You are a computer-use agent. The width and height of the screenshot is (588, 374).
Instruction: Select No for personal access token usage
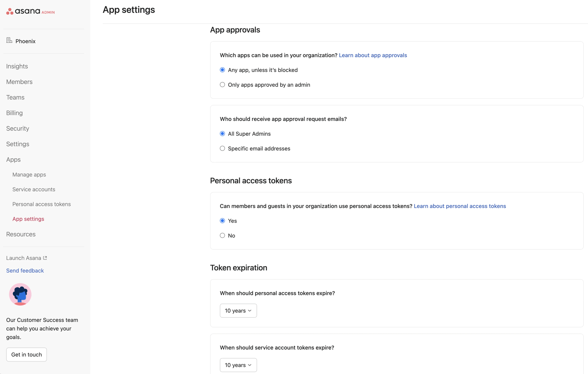[x=222, y=235]
